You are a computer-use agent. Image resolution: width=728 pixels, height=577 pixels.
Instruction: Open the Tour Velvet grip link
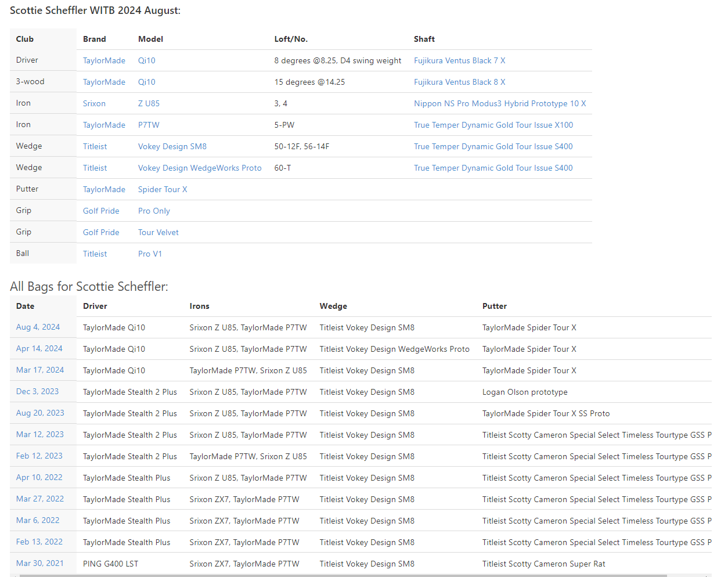(158, 232)
